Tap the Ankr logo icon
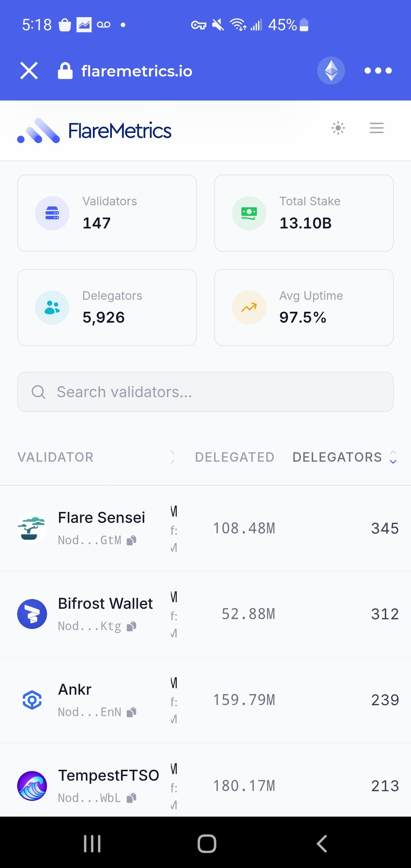This screenshot has height=868, width=411. tap(32, 700)
